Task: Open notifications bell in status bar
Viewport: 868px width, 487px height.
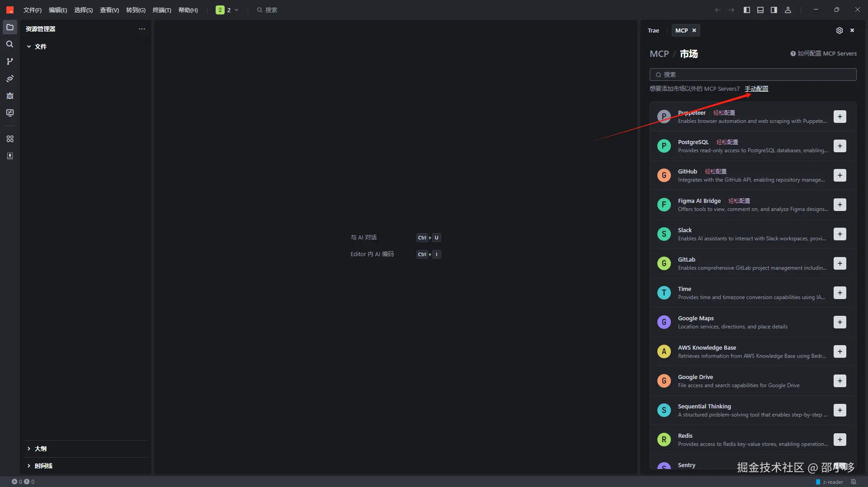Action: [x=854, y=482]
